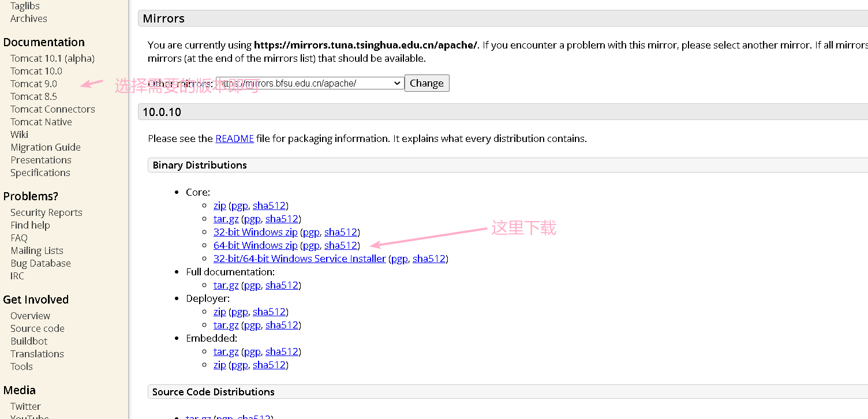This screenshot has height=419, width=868.
Task: Open the Translations page
Action: coord(37,354)
